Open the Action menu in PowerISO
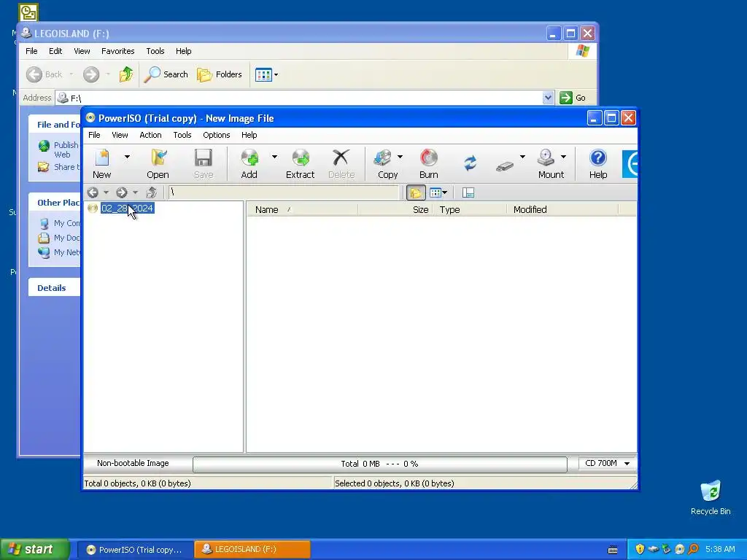This screenshot has height=560, width=747. point(150,135)
